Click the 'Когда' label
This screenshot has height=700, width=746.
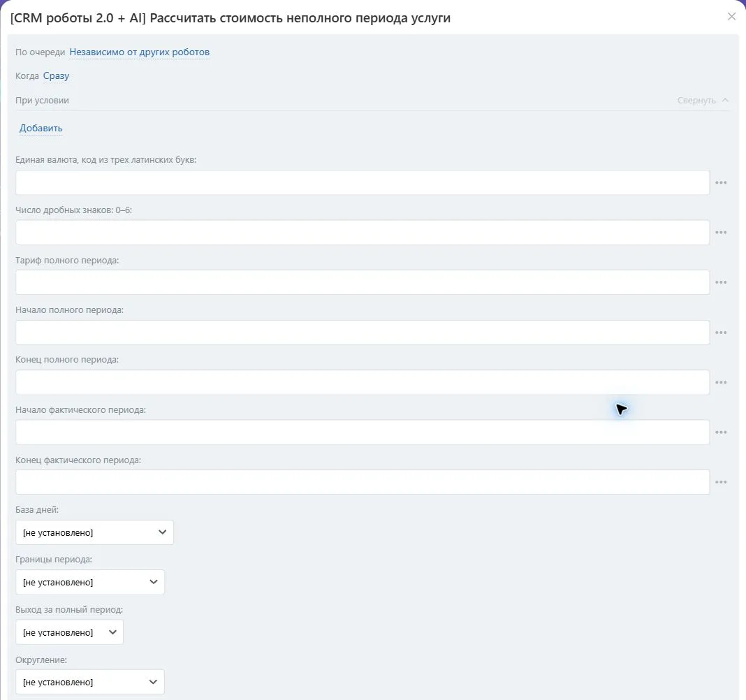(27, 76)
